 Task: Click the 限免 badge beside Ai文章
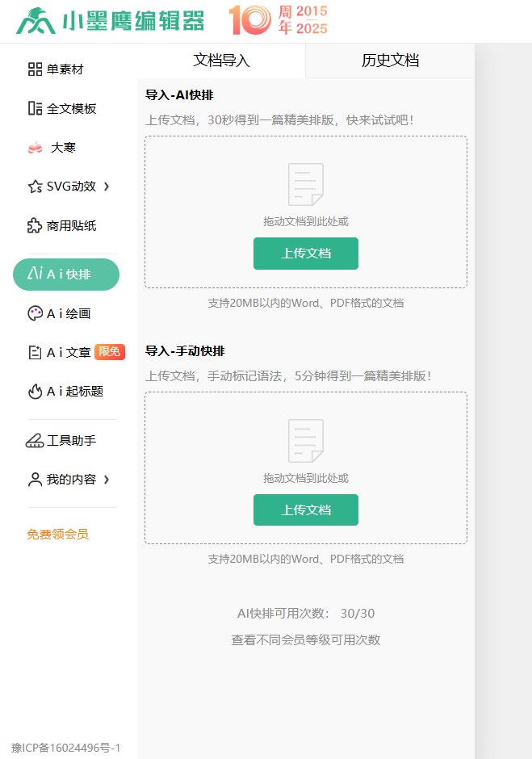pos(110,352)
